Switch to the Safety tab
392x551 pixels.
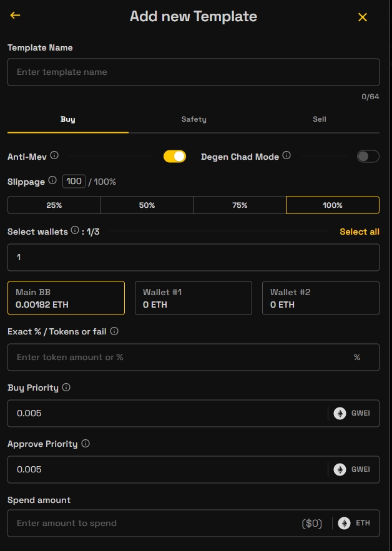(x=194, y=119)
